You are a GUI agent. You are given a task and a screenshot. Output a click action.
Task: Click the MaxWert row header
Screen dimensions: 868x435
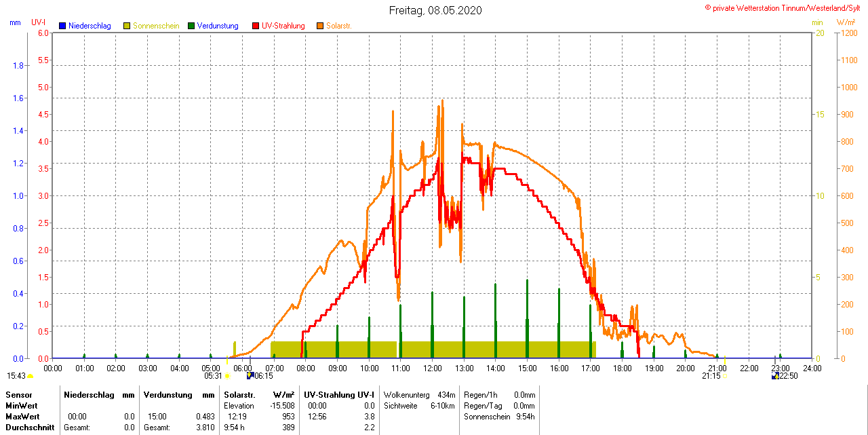pos(22,417)
